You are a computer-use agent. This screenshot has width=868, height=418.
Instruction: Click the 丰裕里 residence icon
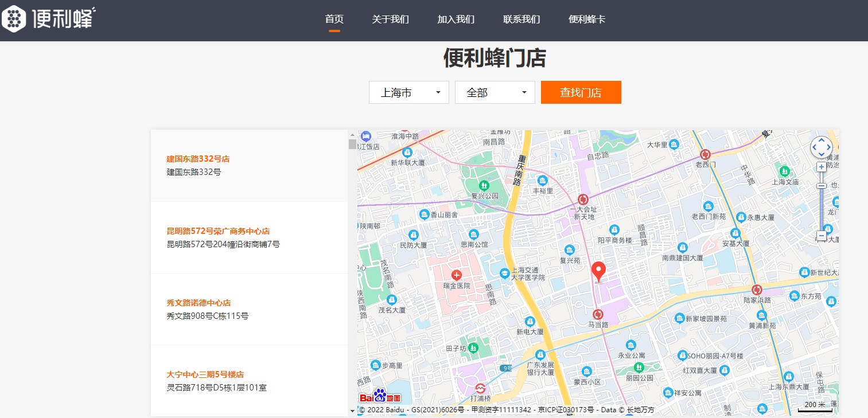(x=542, y=180)
